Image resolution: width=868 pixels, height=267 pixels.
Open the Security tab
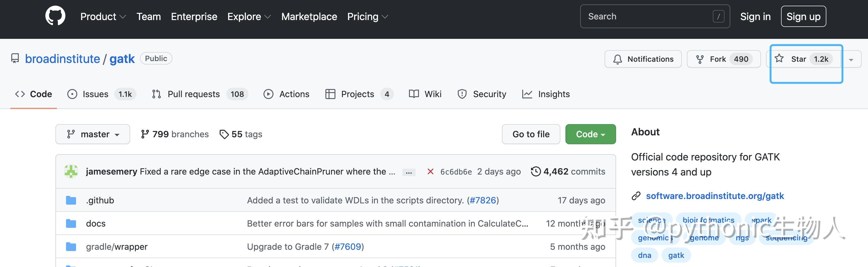[482, 94]
